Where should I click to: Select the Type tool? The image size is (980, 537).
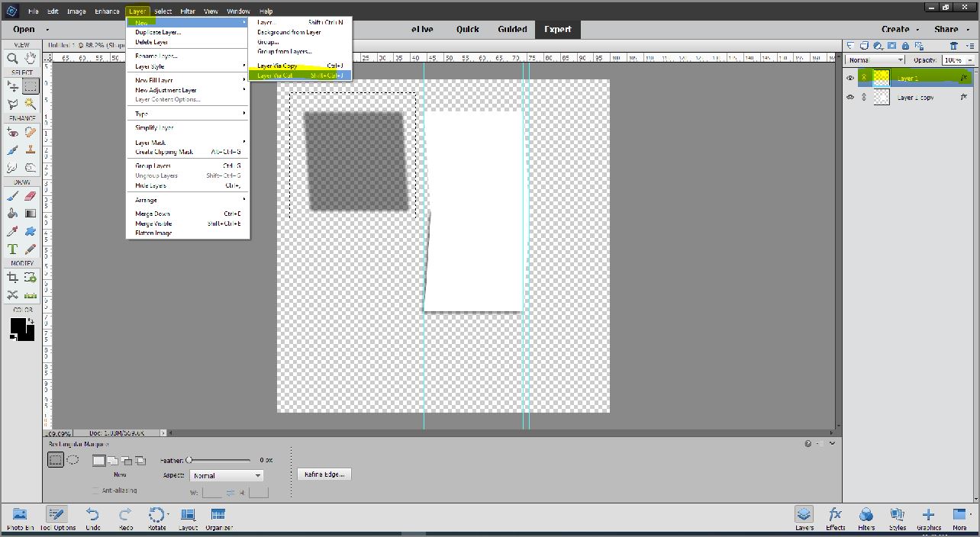(x=12, y=249)
